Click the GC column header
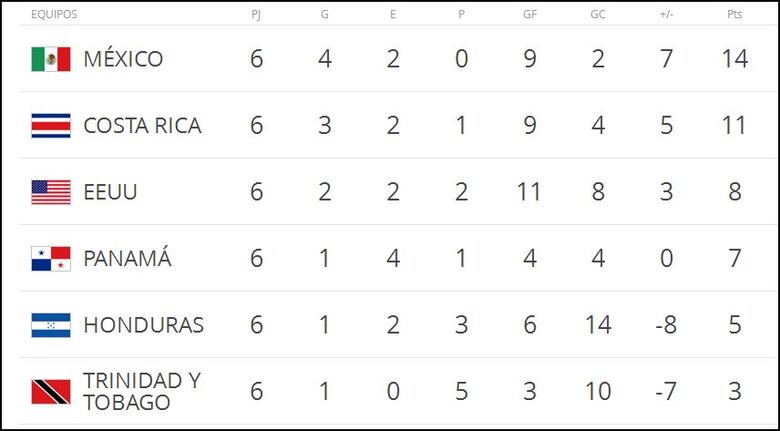This screenshot has height=431, width=780. (597, 15)
